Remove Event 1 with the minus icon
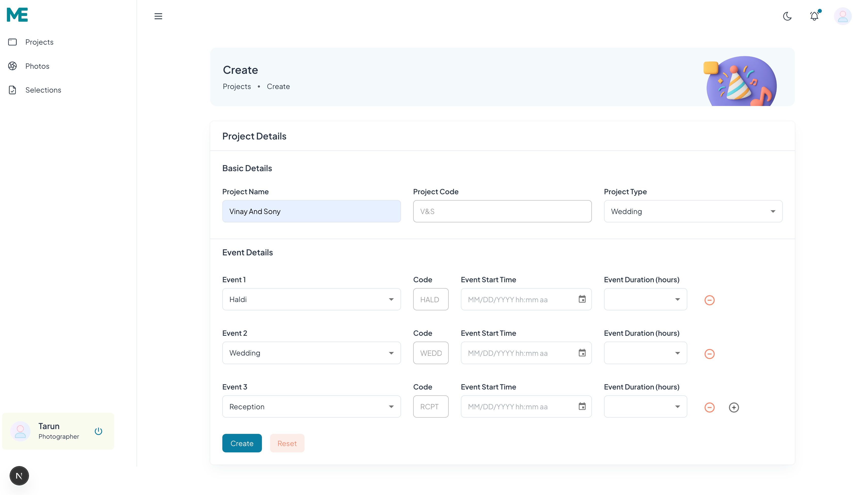 click(709, 300)
